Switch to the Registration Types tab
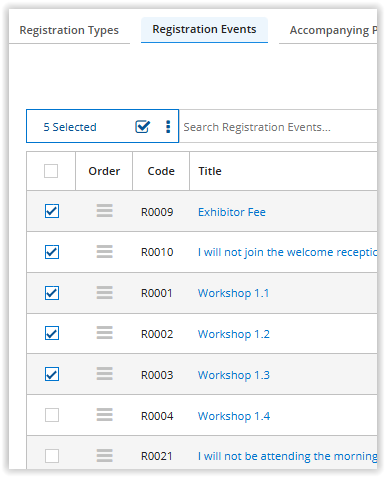385x477 pixels. pyautogui.click(x=69, y=30)
